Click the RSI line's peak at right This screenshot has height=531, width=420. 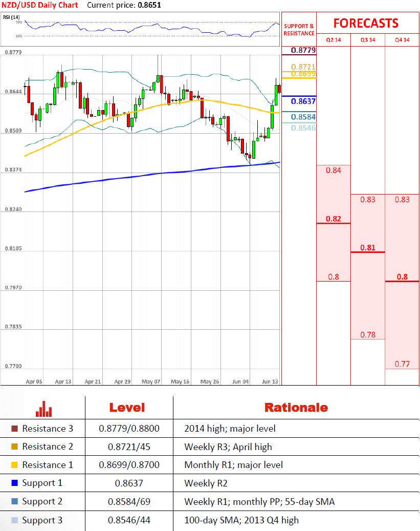[x=276, y=24]
